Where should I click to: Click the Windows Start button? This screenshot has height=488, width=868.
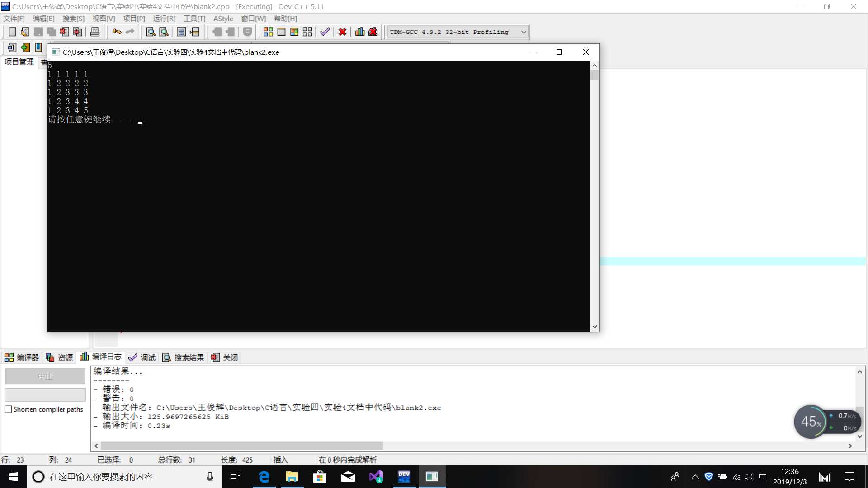tap(14, 477)
